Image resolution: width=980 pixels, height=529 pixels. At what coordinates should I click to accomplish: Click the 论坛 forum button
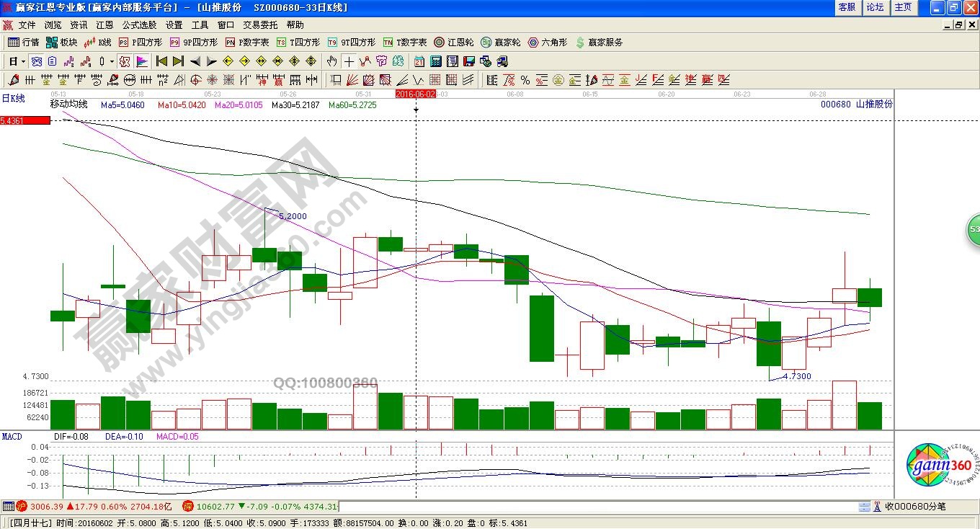pyautogui.click(x=875, y=7)
